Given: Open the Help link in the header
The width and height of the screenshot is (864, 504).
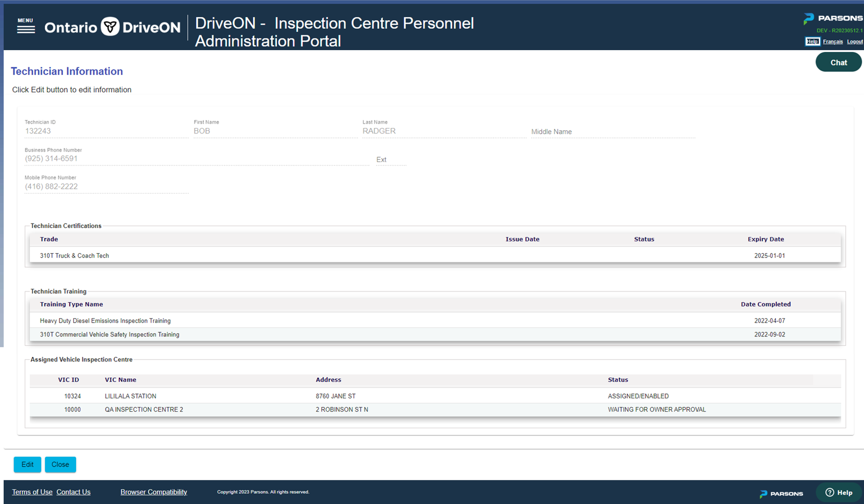Looking at the screenshot, I should click(x=812, y=42).
